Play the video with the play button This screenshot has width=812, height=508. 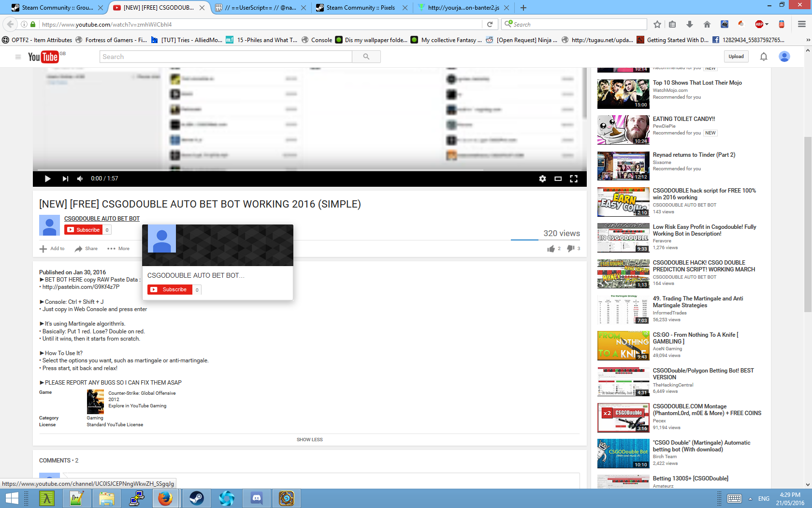(47, 179)
